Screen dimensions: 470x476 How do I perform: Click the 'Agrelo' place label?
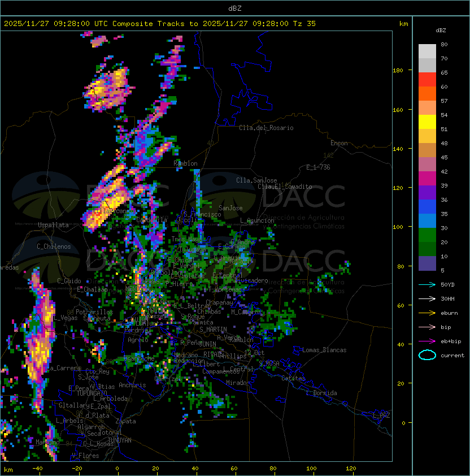click(138, 340)
